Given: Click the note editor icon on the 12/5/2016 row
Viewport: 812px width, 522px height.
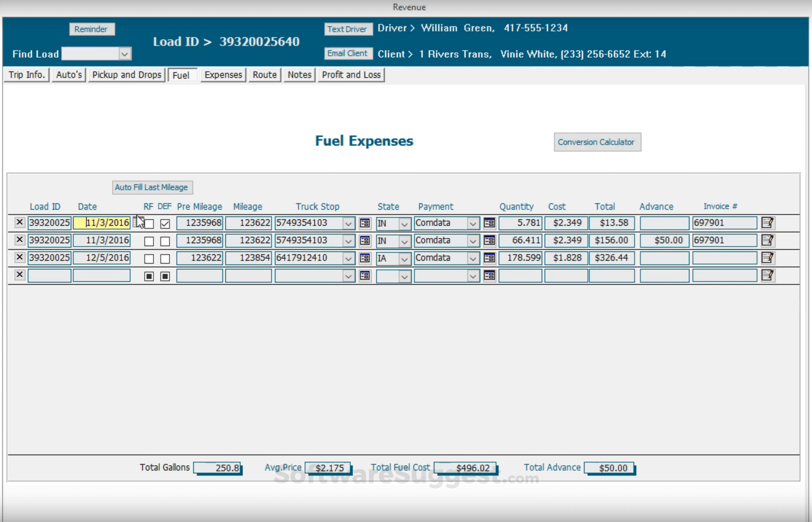Looking at the screenshot, I should pos(768,258).
